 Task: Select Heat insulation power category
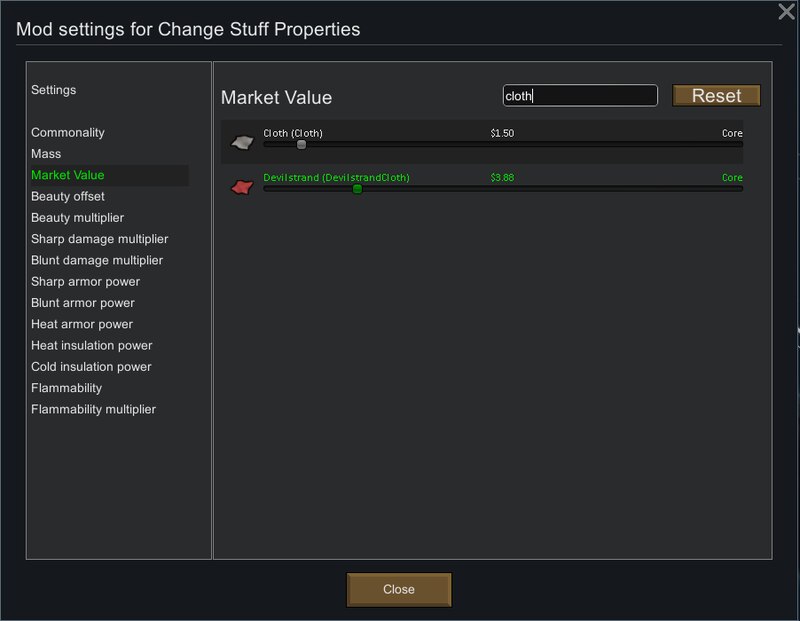[x=92, y=345]
